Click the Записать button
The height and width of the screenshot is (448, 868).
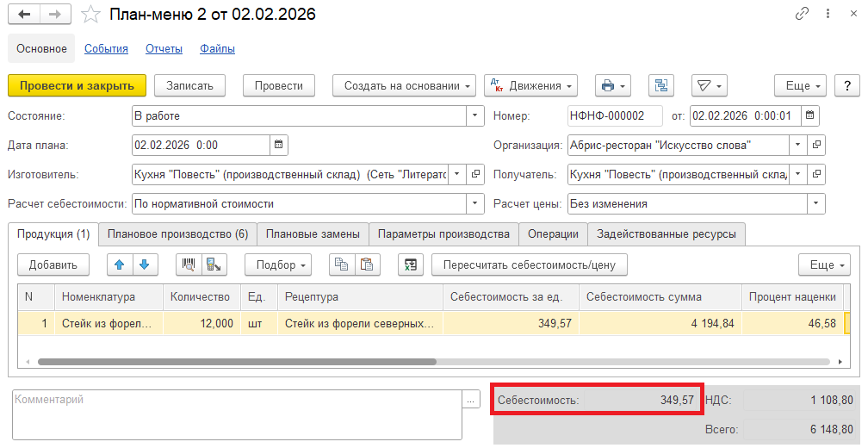(189, 86)
